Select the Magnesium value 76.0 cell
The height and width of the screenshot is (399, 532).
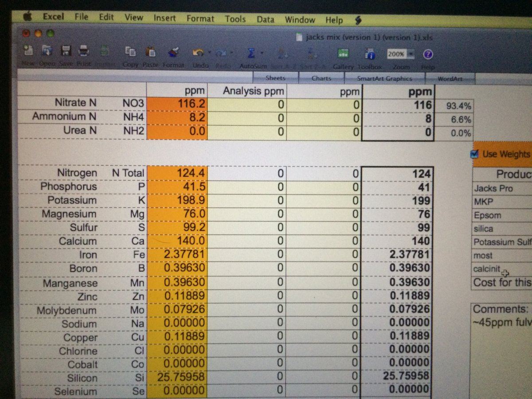click(x=177, y=214)
